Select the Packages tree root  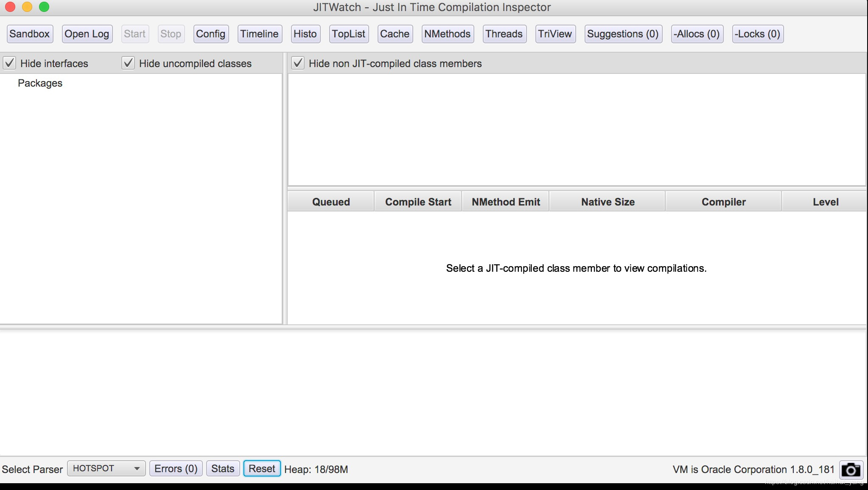[x=40, y=83]
